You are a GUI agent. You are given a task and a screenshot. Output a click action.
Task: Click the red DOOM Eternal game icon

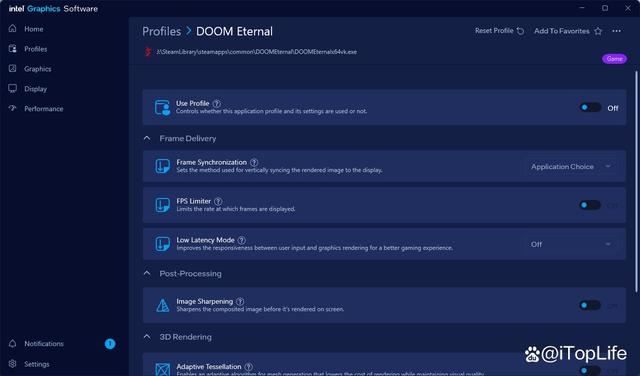click(x=148, y=52)
